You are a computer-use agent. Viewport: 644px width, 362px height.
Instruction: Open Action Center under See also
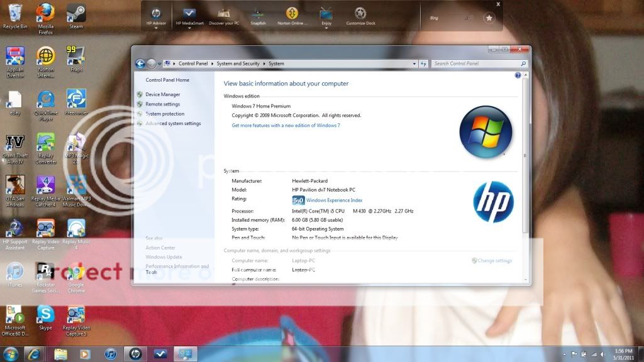tap(160, 248)
